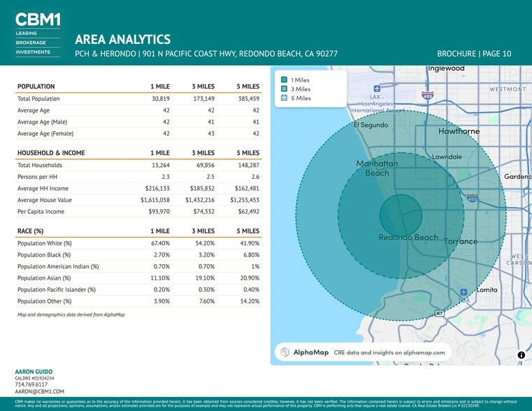Click the Total Households value 13,264

[x=161, y=165]
